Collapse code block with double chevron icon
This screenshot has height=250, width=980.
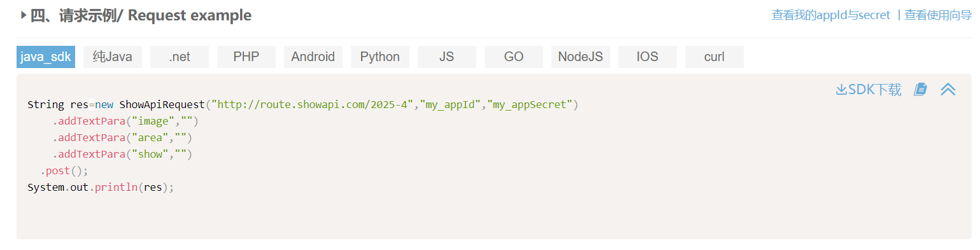pos(948,90)
